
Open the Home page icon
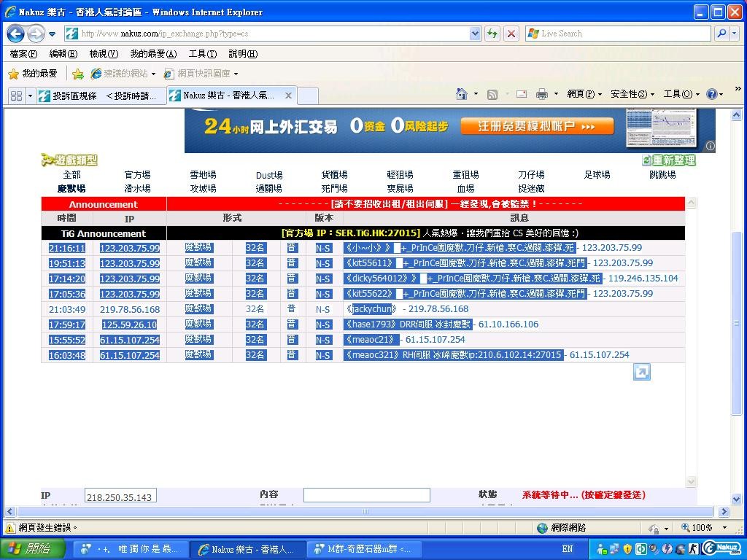tap(461, 94)
